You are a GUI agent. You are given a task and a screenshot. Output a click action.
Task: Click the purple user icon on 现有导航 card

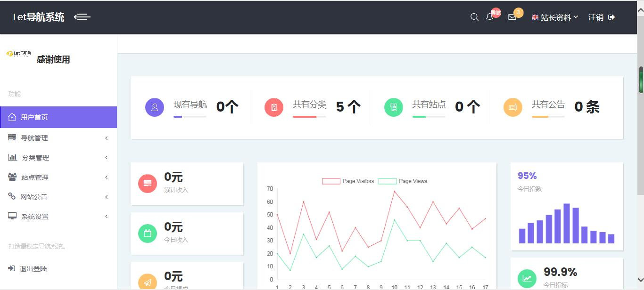pyautogui.click(x=154, y=107)
